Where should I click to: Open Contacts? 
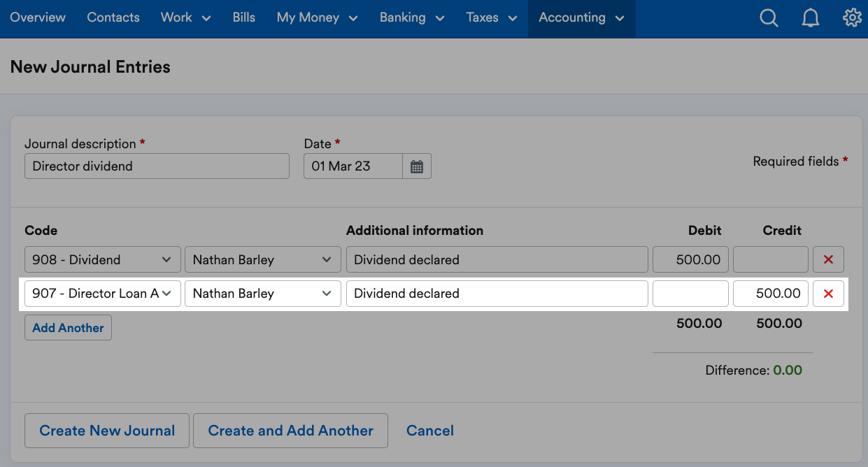[113, 17]
